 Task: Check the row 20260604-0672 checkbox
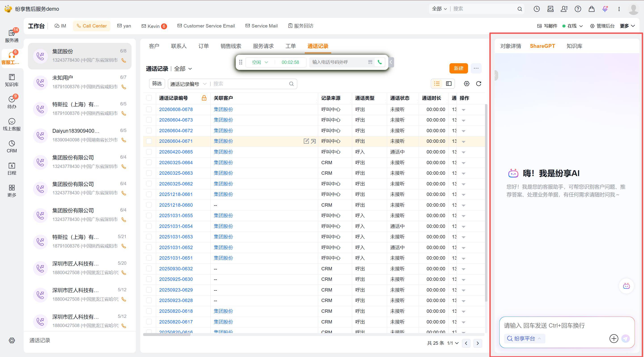point(149,131)
